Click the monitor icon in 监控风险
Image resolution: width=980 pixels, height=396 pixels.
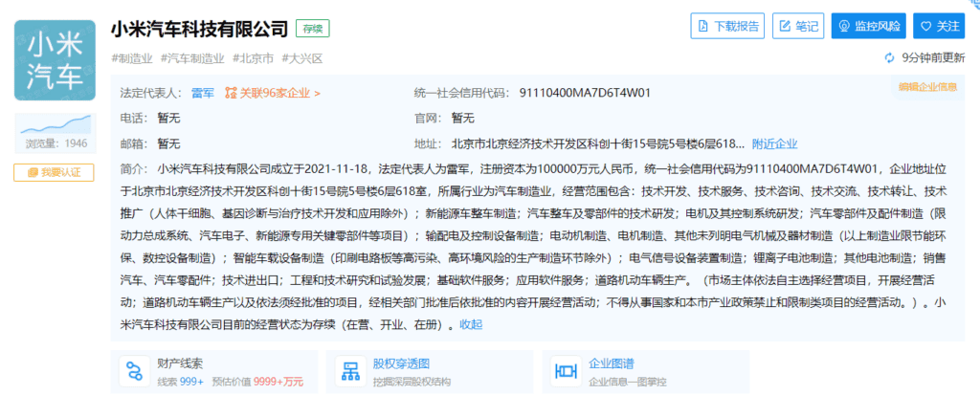844,26
